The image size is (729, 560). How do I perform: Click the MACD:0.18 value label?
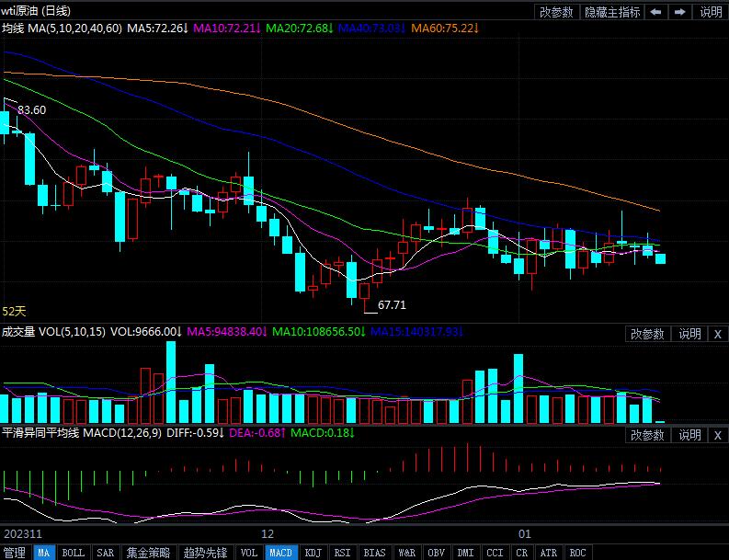[x=323, y=433]
